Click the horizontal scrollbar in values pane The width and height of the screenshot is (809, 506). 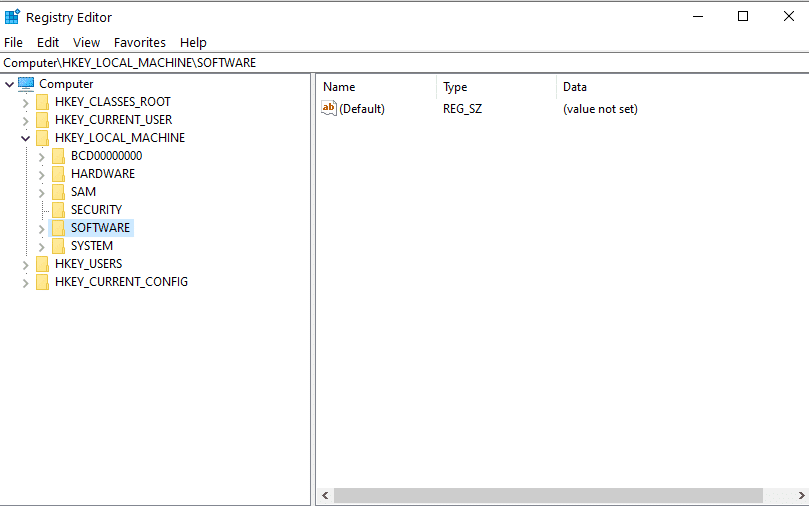[548, 496]
